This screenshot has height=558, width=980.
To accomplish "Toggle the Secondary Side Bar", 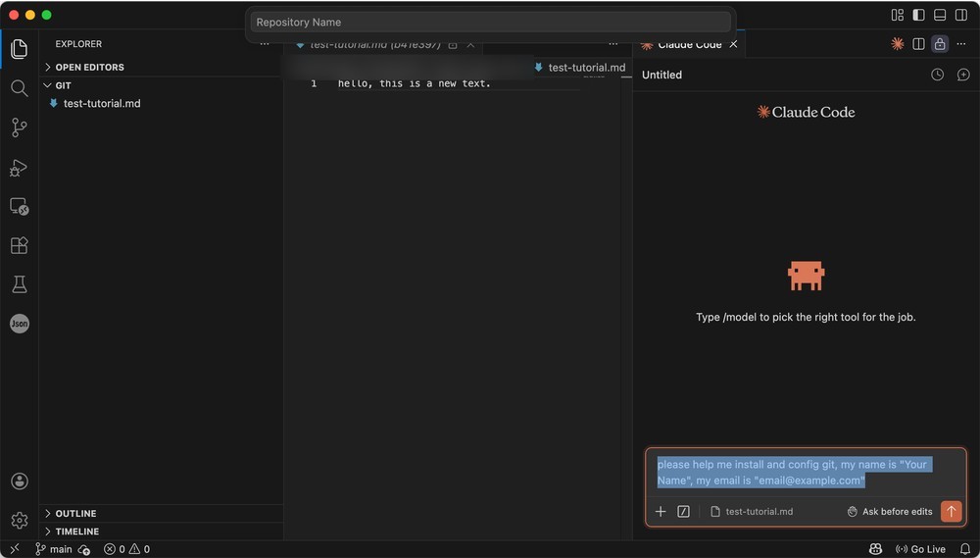I will click(x=960, y=15).
